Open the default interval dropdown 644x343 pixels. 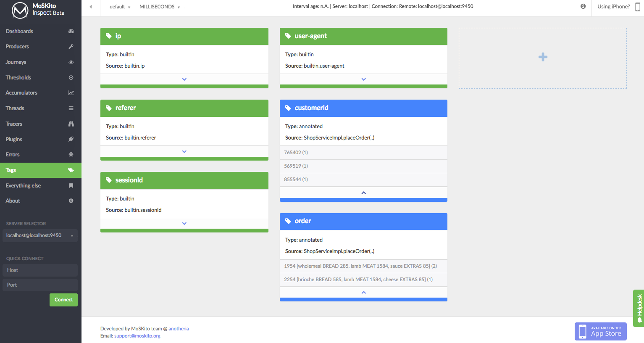120,7
